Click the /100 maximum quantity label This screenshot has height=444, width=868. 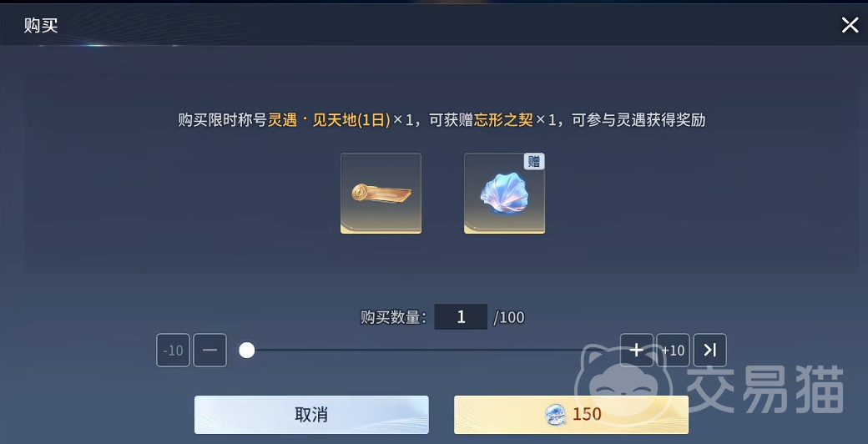click(509, 318)
